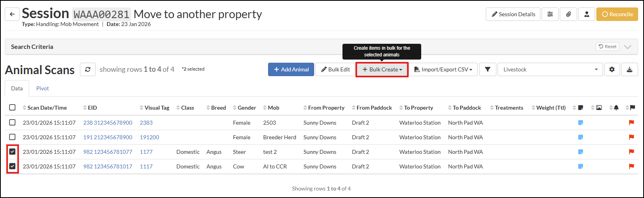The height and width of the screenshot is (198, 644).
Task: Open the gear column settings icon
Action: pyautogui.click(x=612, y=69)
